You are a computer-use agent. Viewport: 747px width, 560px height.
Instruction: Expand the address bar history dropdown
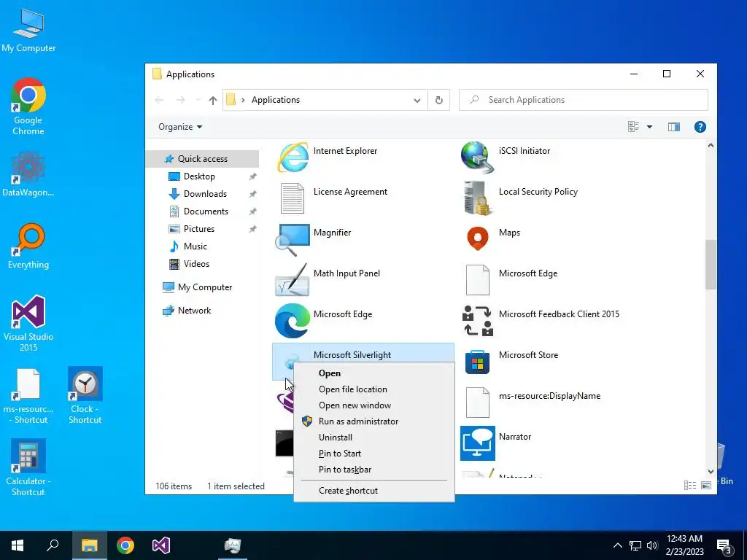click(x=417, y=100)
